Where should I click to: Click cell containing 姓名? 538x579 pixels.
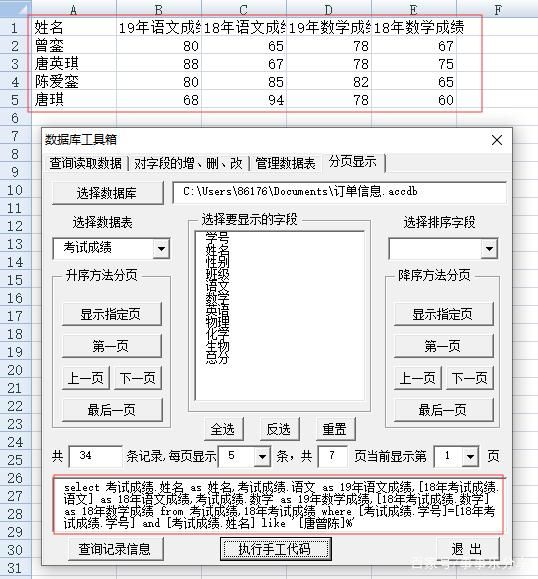click(x=74, y=28)
